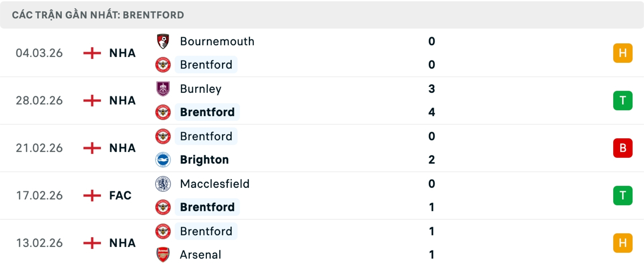Toggle the yellow H badge for the Bournemouth draw

[x=623, y=53]
